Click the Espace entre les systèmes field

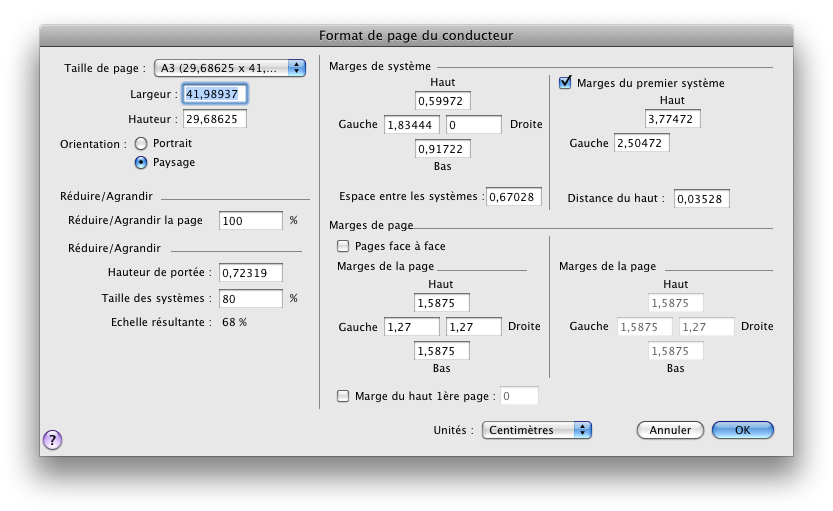(x=514, y=197)
